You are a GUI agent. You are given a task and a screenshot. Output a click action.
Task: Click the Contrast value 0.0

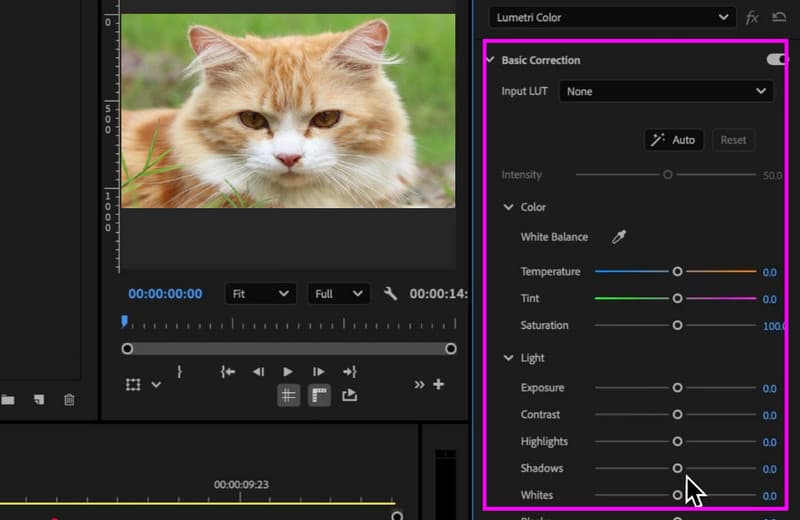[x=769, y=415]
